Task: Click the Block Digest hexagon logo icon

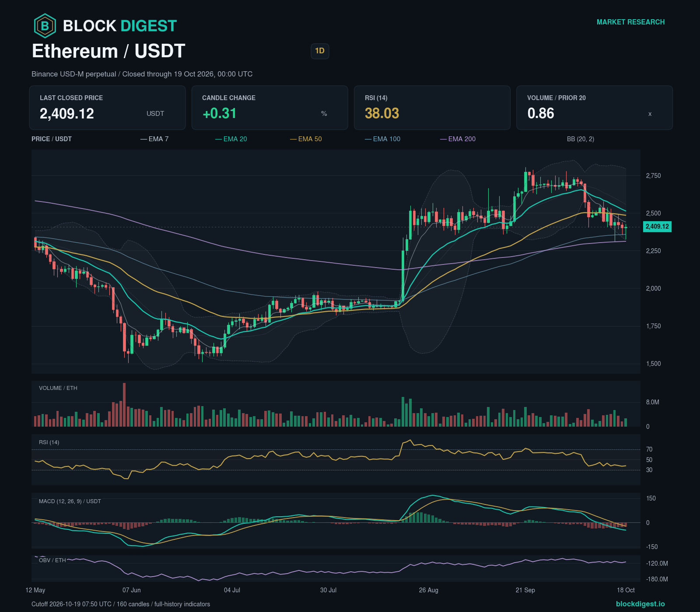Action: 45,26
